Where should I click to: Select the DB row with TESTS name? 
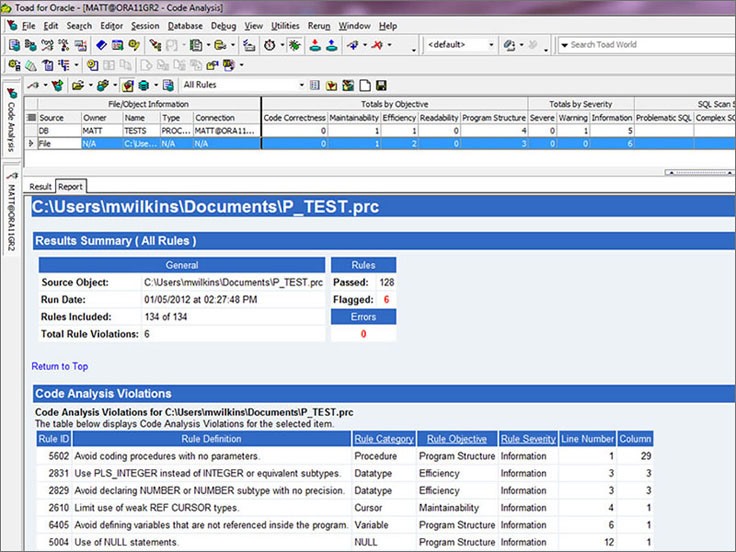click(379, 131)
